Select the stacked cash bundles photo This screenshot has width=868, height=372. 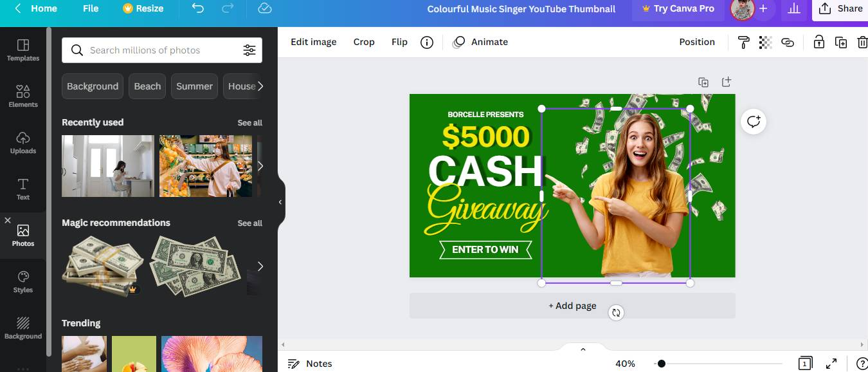click(x=103, y=266)
